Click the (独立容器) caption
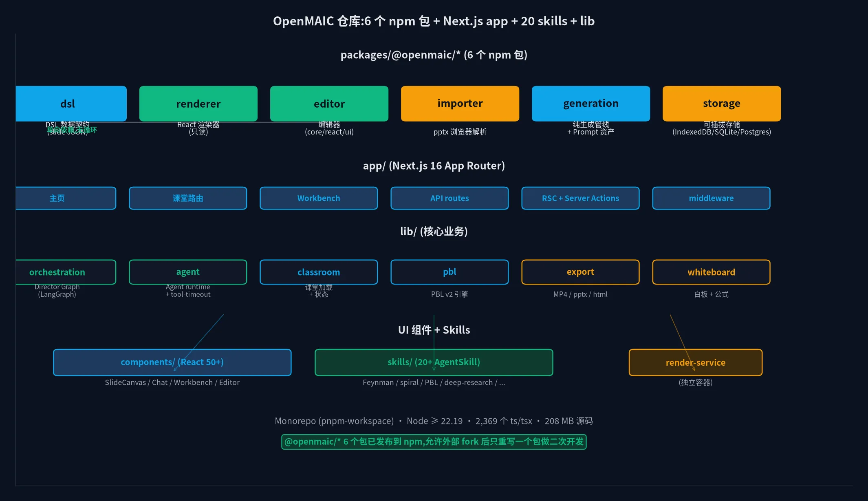The height and width of the screenshot is (501, 868). tap(696, 382)
